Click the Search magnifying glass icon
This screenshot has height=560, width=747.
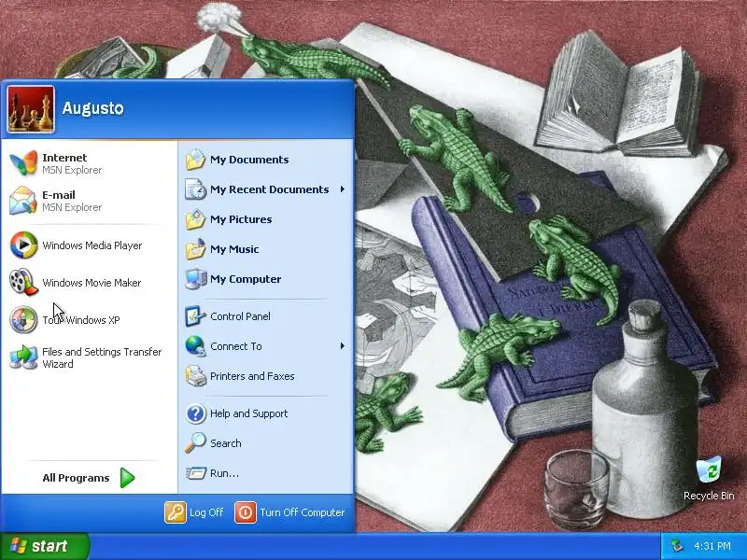[x=195, y=442]
